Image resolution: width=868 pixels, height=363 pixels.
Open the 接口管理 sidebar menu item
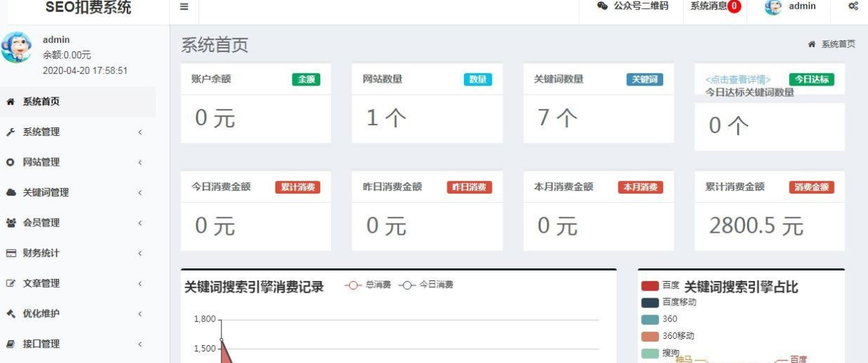[41, 344]
